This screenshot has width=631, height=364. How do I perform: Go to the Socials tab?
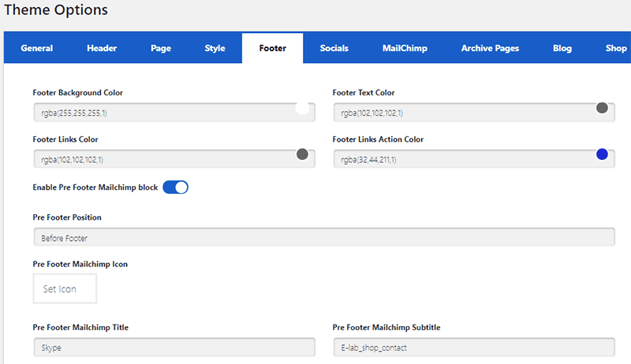click(x=334, y=48)
